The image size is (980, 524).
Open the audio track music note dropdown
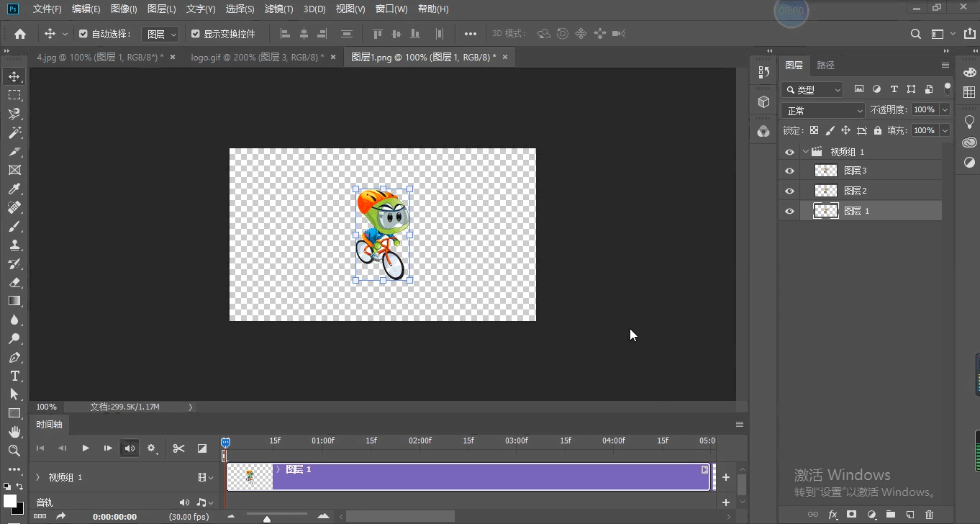coord(205,502)
